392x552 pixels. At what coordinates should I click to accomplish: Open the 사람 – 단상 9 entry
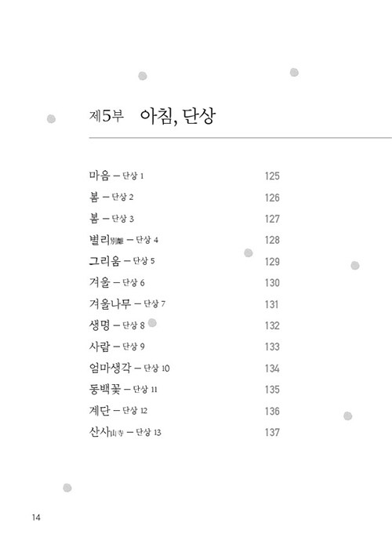117,347
